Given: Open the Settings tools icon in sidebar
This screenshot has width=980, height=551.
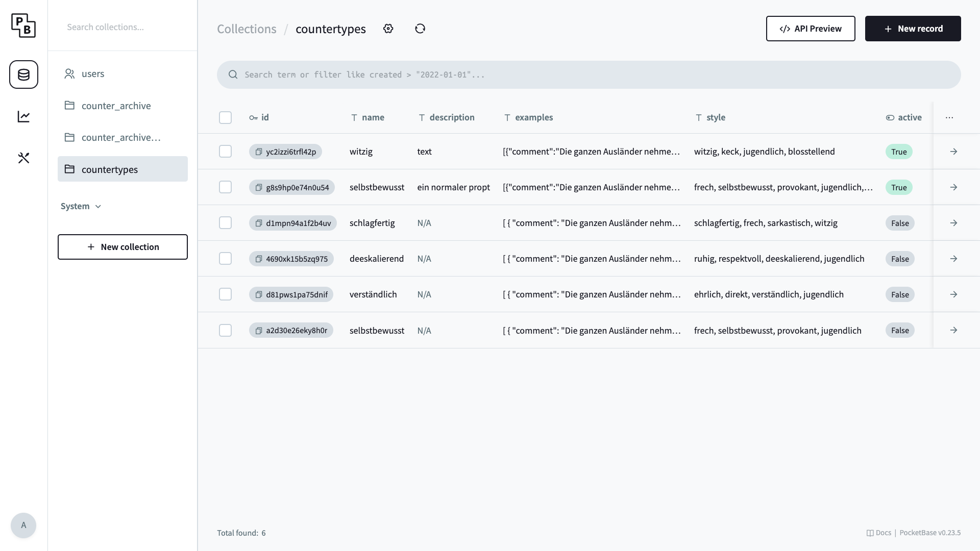Looking at the screenshot, I should coord(23,158).
